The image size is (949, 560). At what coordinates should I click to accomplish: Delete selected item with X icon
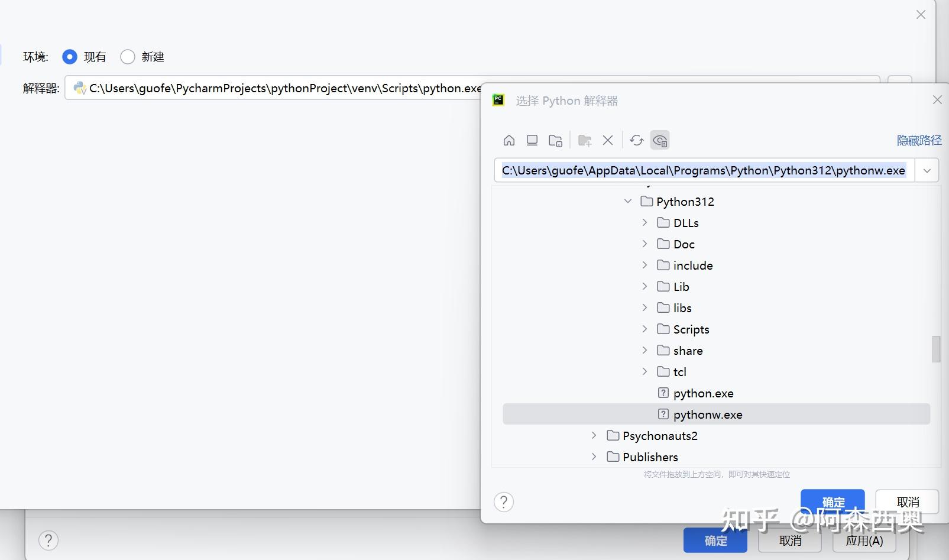coord(608,140)
